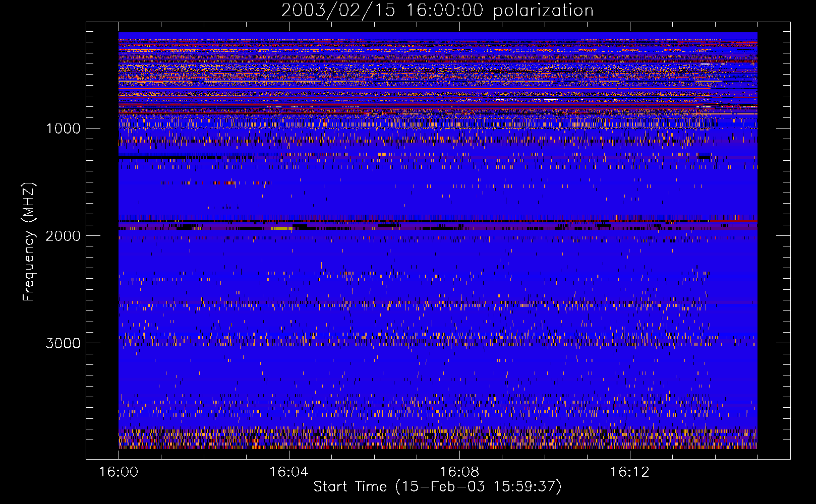The image size is (816, 504).
Task: Click the 'Start Time (15-Feb-03 15:59:37)' label
Action: click(x=437, y=487)
